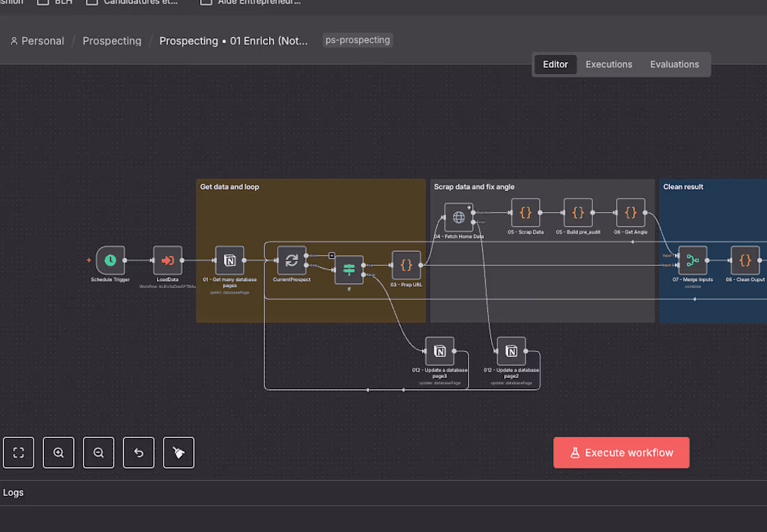Open the LoadData sub-workflow node
Screen dimensions: 767x532
coord(167,260)
